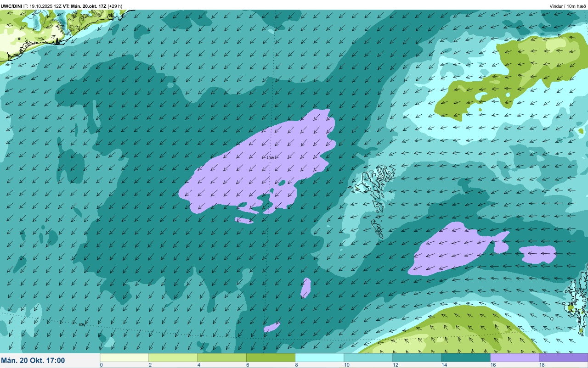Viewport: 588px width, 368px height.
Task: Click the pale yellow 0–2 legend swatch
Action: click(x=124, y=357)
